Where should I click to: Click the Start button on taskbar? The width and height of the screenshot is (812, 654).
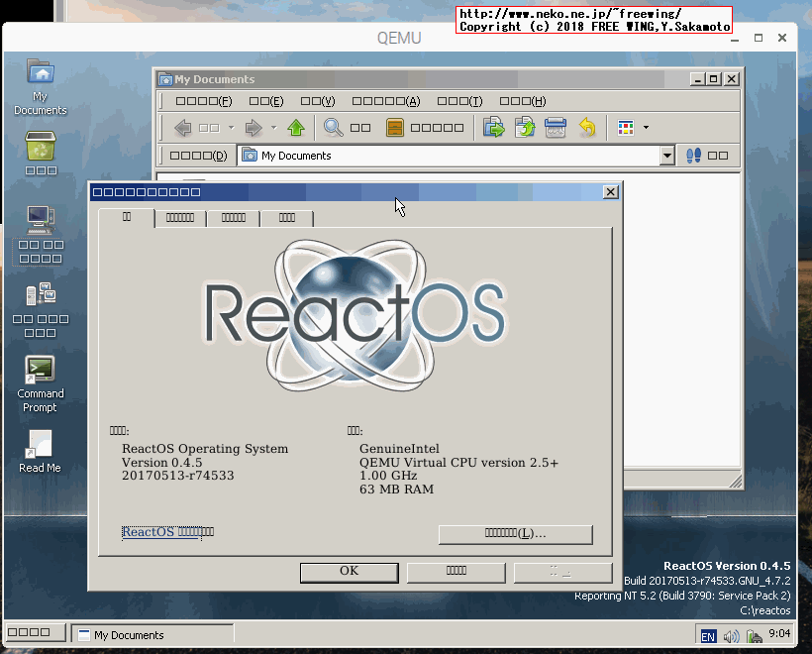tap(35, 633)
